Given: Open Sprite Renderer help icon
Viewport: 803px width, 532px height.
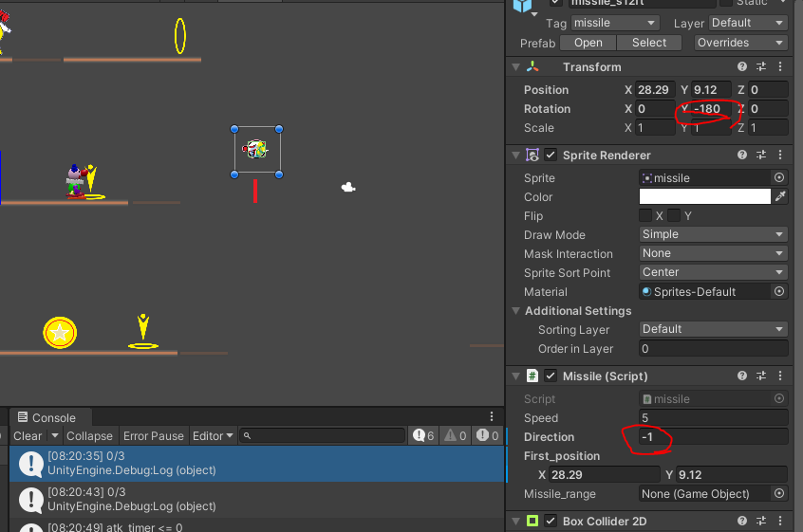Looking at the screenshot, I should tap(741, 155).
